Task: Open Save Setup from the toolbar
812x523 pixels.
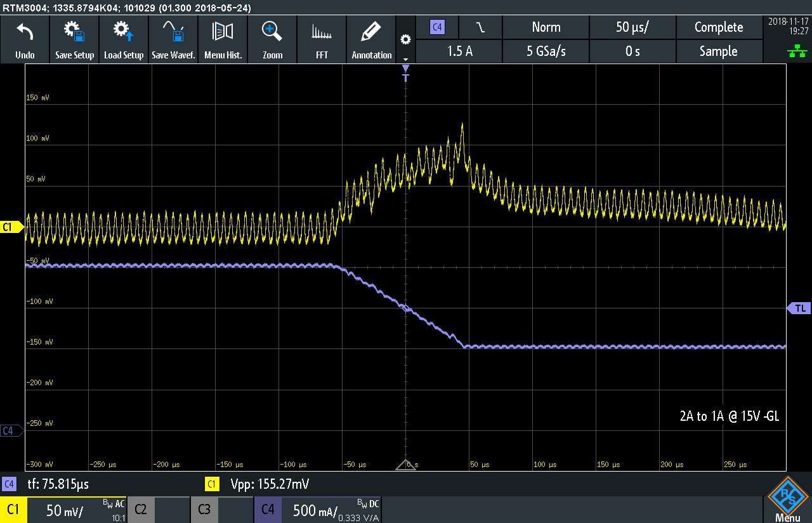Action: [74, 39]
